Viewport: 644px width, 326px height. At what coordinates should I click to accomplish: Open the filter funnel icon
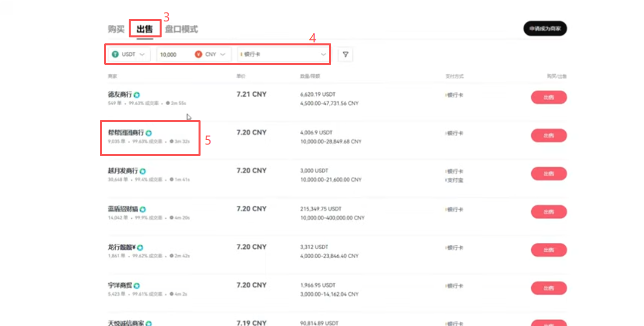click(345, 54)
